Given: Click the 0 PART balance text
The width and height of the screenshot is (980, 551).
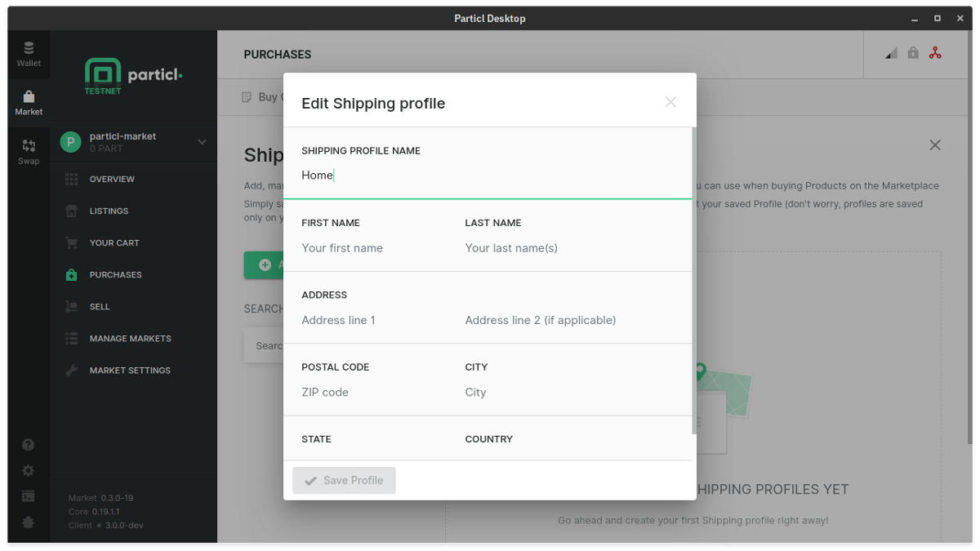Looking at the screenshot, I should [106, 149].
